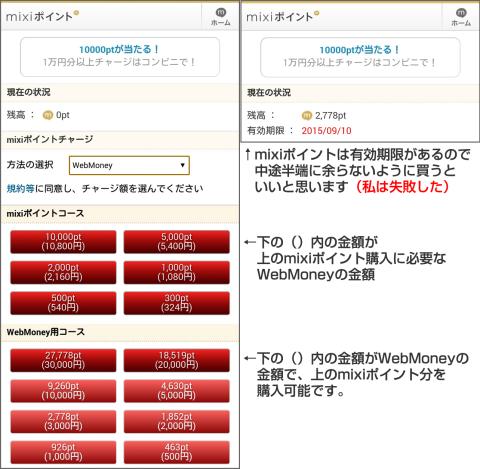Click the coin icon next to 2,778pt balance
This screenshot has height=469, width=480.
pos(307,116)
